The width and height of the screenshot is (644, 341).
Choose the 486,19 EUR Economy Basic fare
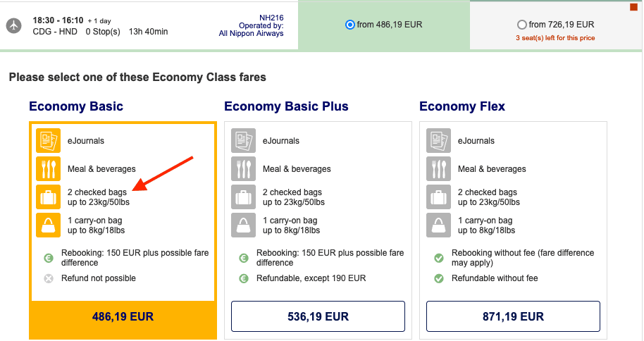[123, 317]
